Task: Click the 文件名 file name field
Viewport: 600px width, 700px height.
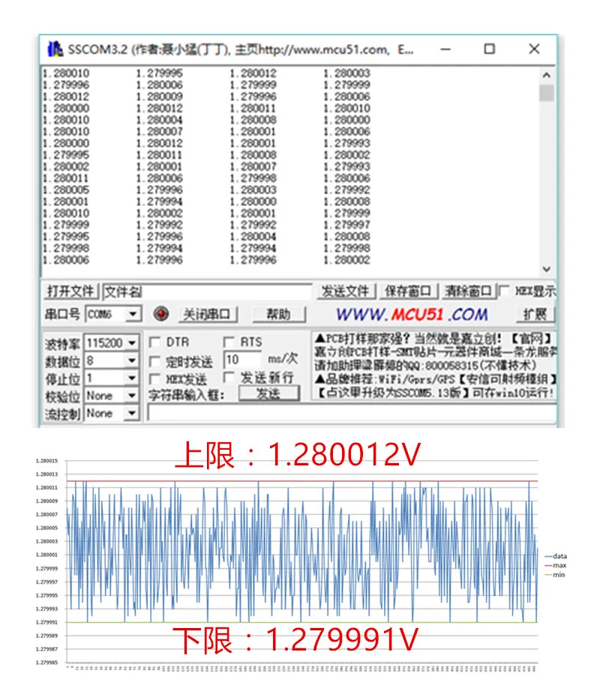Action: [207, 292]
